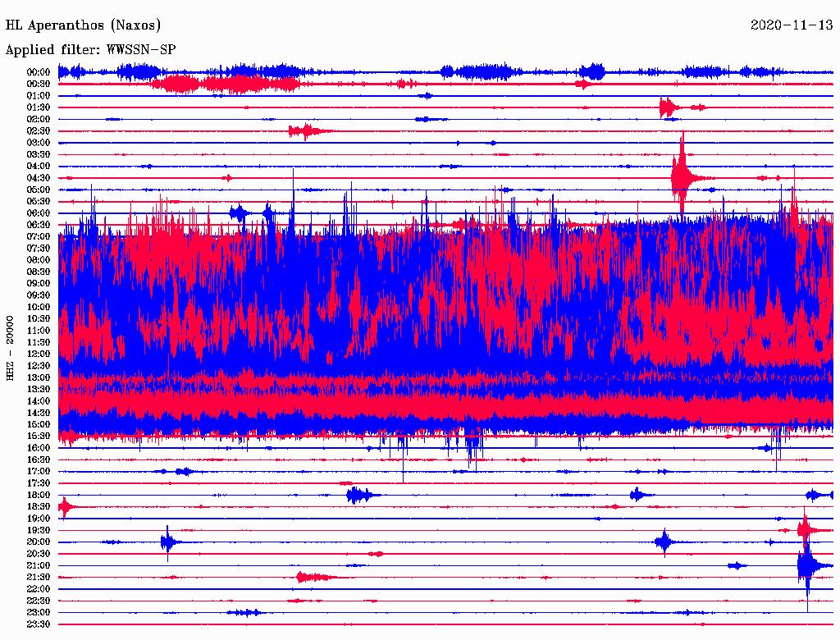The height and width of the screenshot is (640, 840).
Task: Click the 02:00 time label
Action: pyautogui.click(x=39, y=119)
